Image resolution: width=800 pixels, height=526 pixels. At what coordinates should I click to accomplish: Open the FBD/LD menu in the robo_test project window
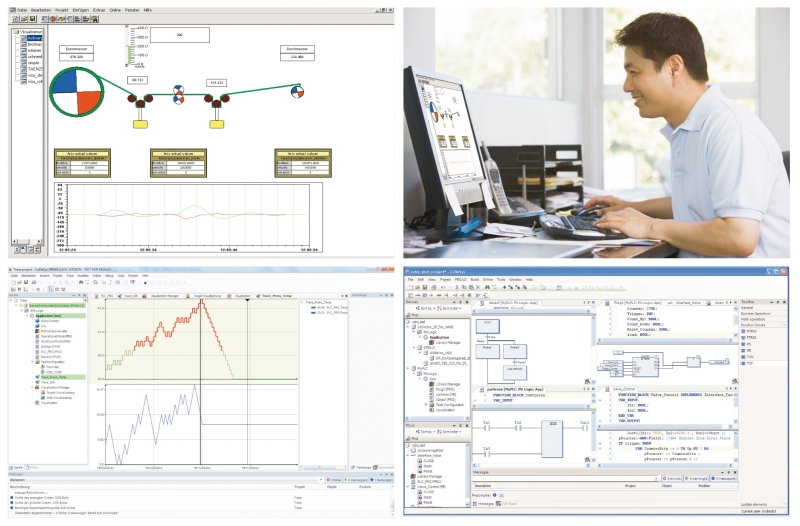tap(461, 280)
